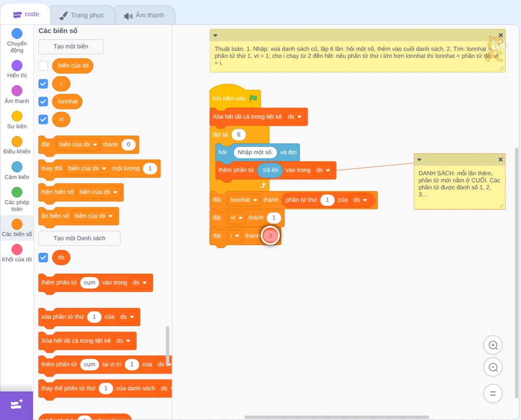521x420 pixels.
Task: Reset workspace zoom with equals icon
Action: [x=493, y=393]
